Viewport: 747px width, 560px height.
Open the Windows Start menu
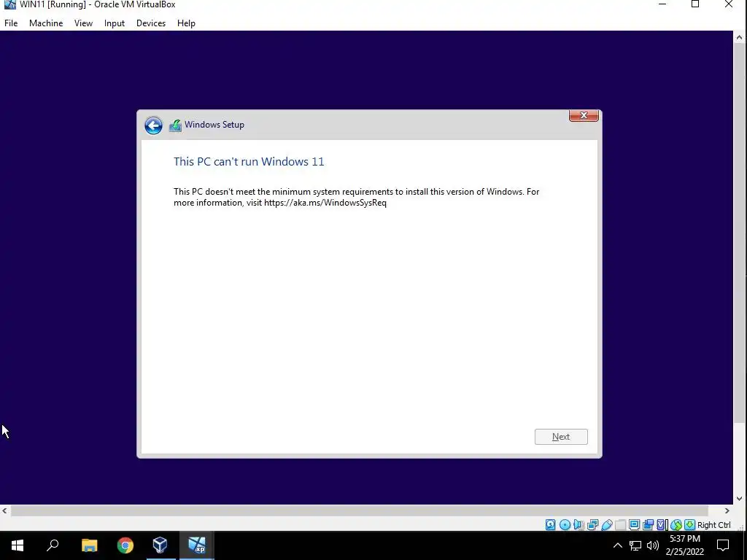(18, 545)
